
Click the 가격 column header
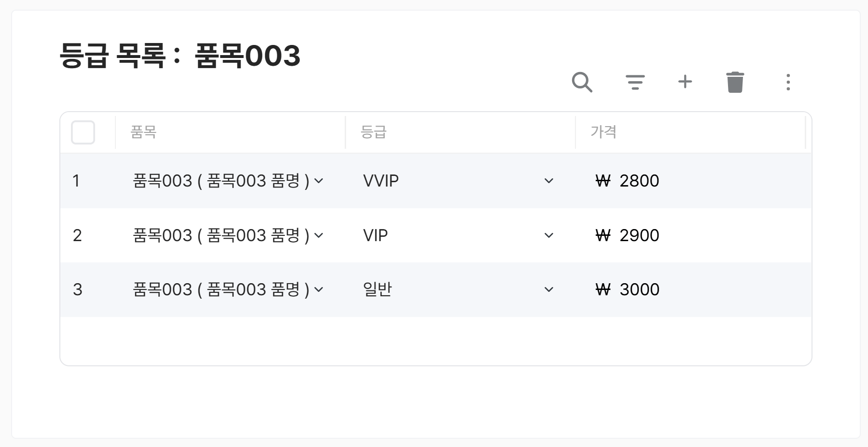(603, 132)
